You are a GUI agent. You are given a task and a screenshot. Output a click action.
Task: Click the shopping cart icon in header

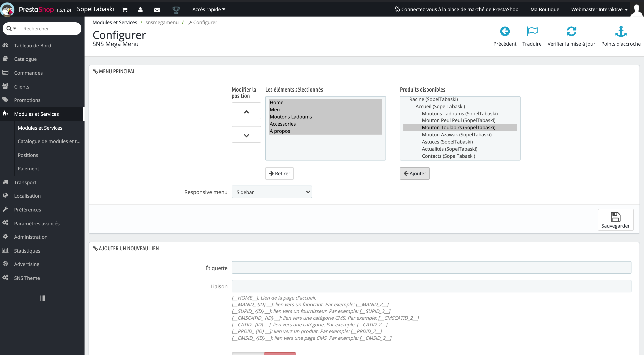click(125, 9)
